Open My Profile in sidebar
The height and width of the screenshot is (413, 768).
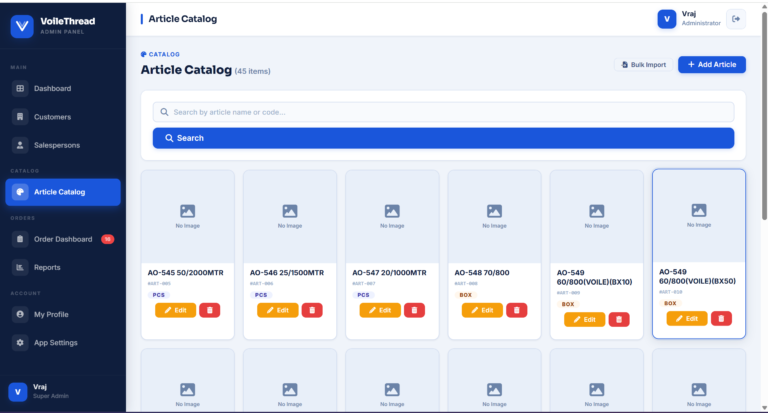[x=52, y=314]
